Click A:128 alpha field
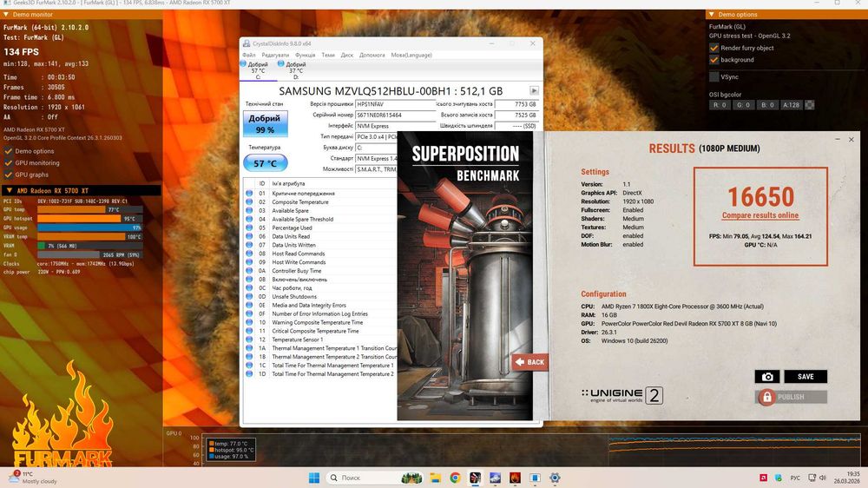The image size is (868, 488). click(x=791, y=105)
